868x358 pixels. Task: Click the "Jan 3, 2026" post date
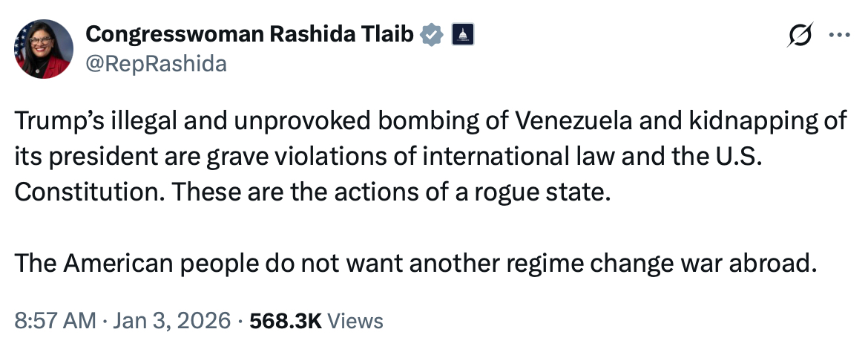coord(170,321)
